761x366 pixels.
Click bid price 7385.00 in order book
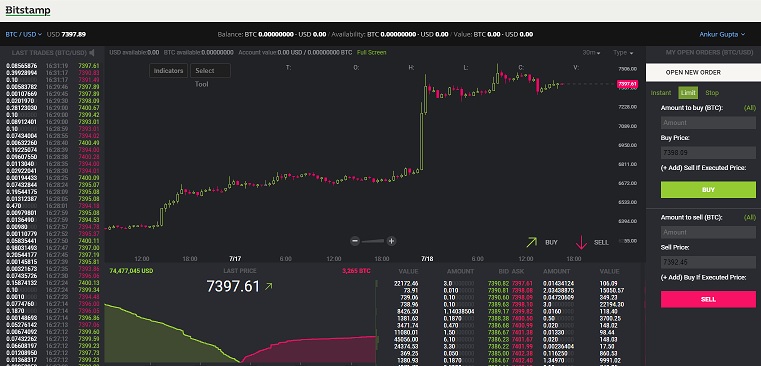point(498,354)
